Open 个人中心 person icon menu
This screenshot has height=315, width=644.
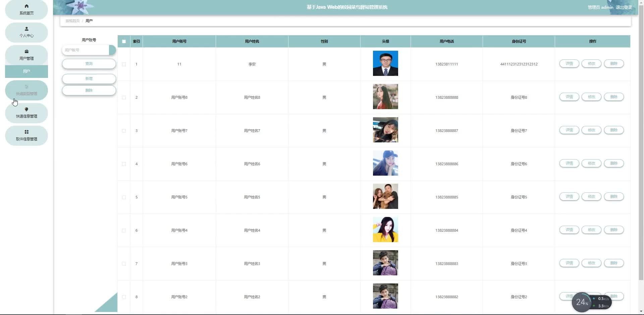click(x=26, y=32)
